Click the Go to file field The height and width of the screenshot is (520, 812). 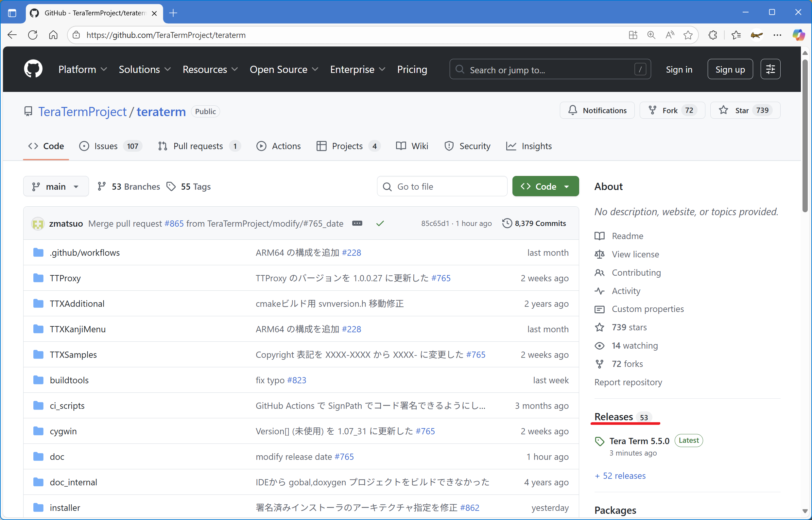pyautogui.click(x=442, y=186)
